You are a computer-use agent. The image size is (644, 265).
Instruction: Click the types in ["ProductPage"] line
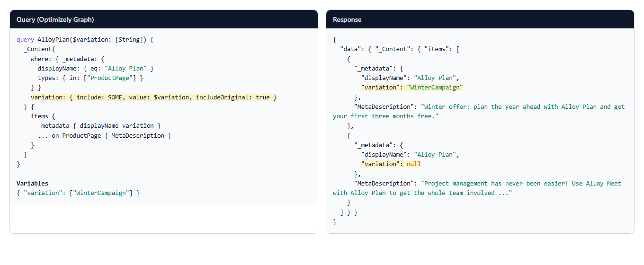(90, 78)
